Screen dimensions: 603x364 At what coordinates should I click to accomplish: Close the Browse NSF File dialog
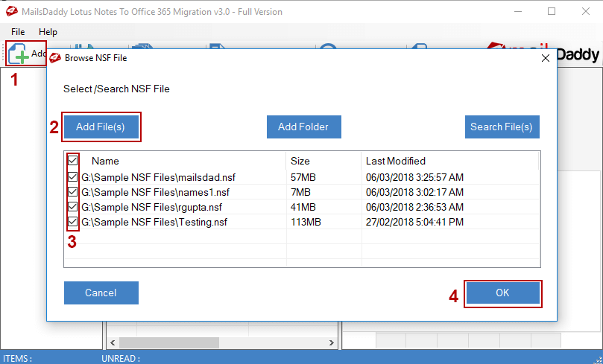[x=546, y=58]
